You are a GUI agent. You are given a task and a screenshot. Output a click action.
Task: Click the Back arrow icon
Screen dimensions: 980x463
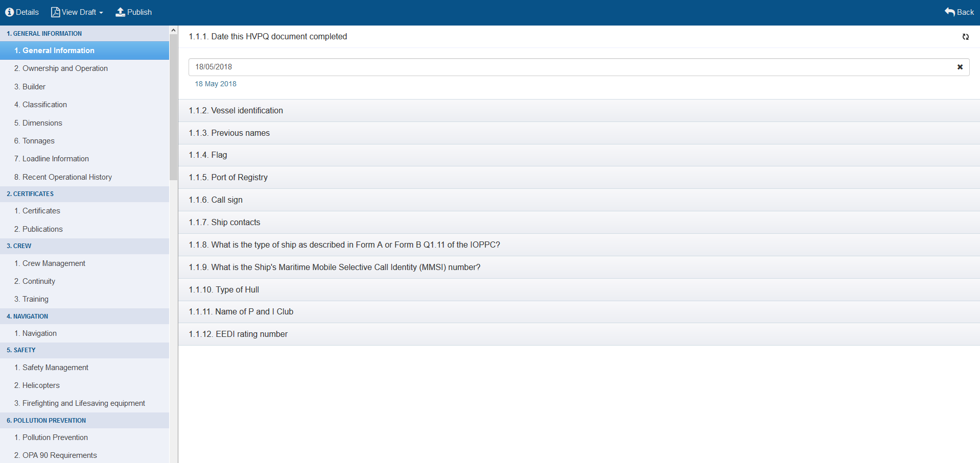tap(950, 12)
